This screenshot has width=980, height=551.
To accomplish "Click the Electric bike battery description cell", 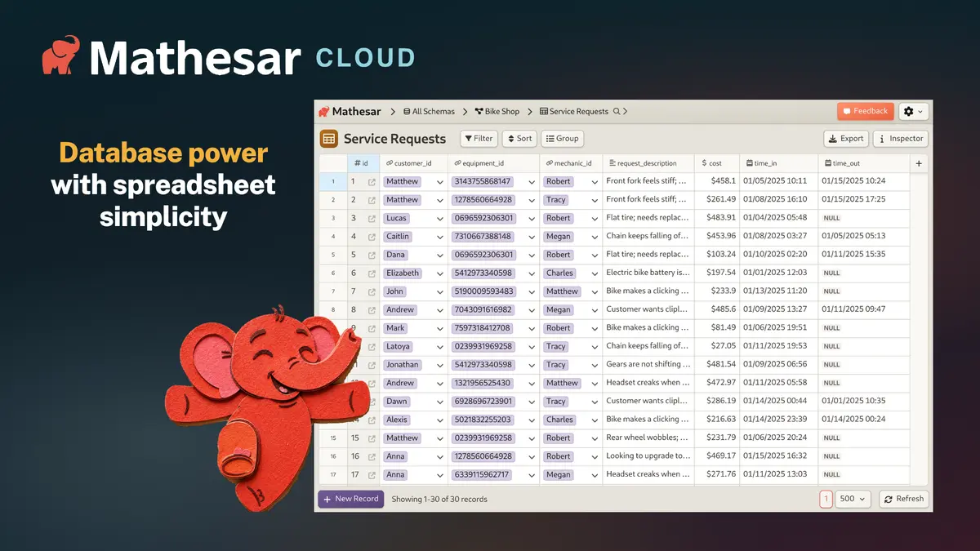I will pyautogui.click(x=648, y=273).
